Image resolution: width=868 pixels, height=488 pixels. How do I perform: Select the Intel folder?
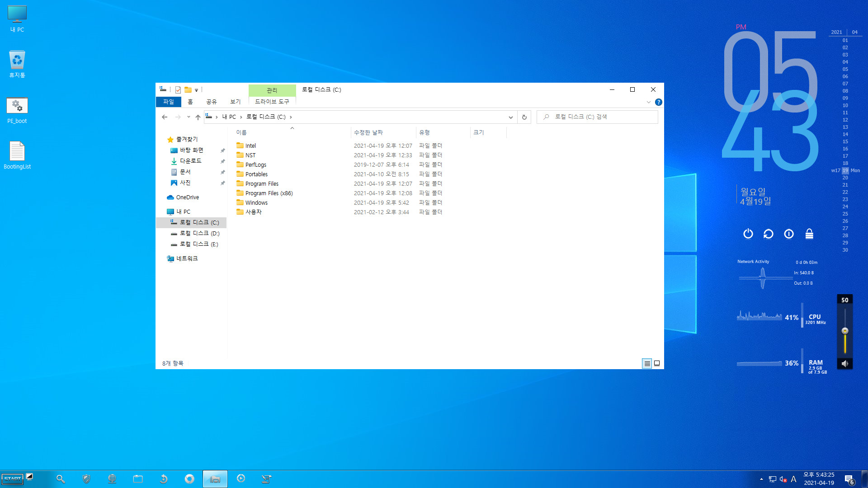point(250,146)
